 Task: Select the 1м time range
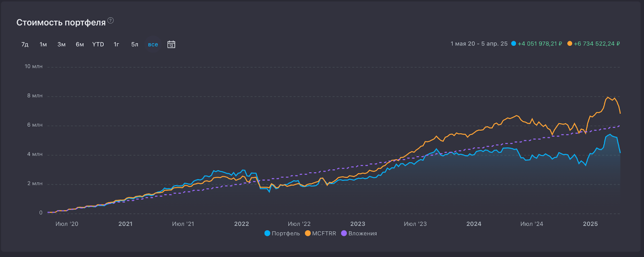click(43, 44)
